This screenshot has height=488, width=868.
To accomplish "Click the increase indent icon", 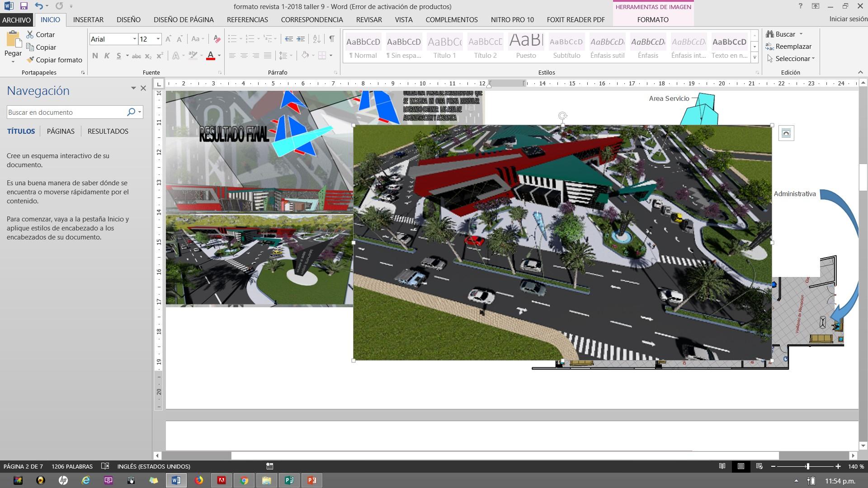I will [301, 39].
